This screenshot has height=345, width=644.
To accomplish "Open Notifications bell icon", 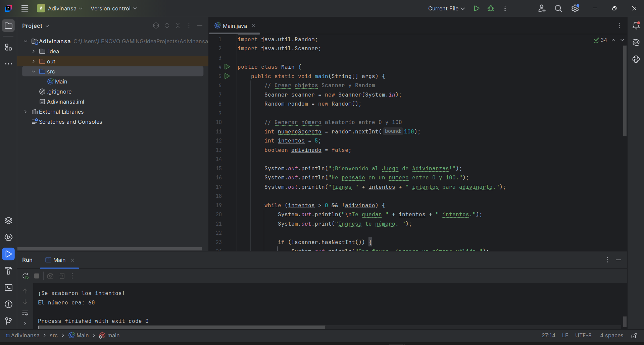I will coord(636,25).
